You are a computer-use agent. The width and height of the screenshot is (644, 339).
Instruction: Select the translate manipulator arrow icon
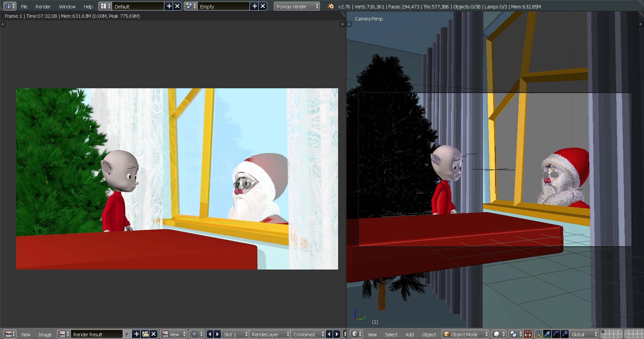click(547, 334)
